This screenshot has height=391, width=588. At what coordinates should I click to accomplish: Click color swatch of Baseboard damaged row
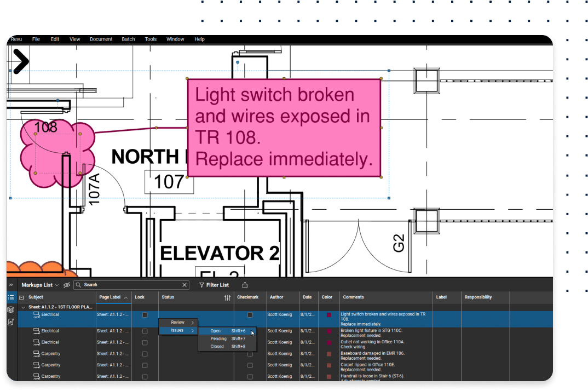(329, 354)
